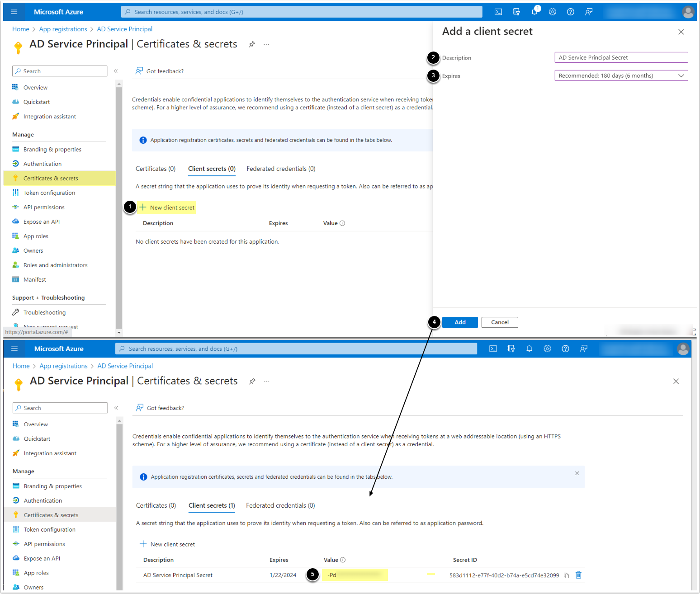Collapse the sidebar menu in upper portal view
Viewport: 700px width, 594px height.
click(x=116, y=71)
